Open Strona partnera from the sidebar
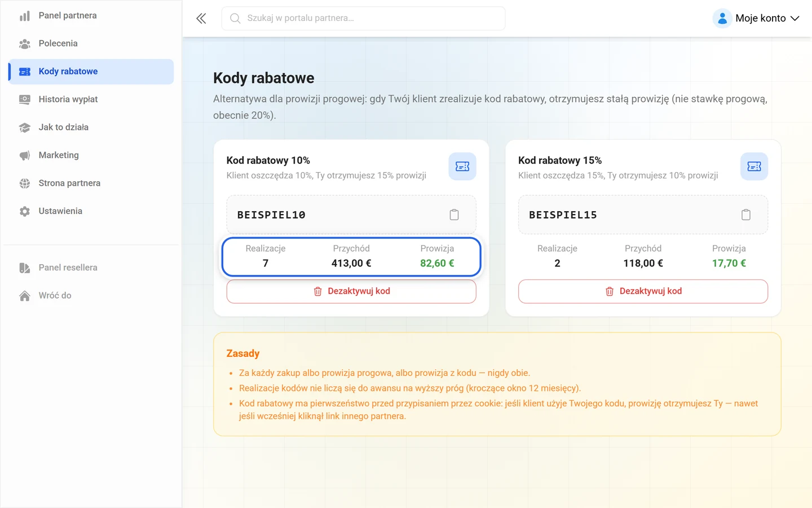This screenshot has width=812, height=508. pos(91,183)
